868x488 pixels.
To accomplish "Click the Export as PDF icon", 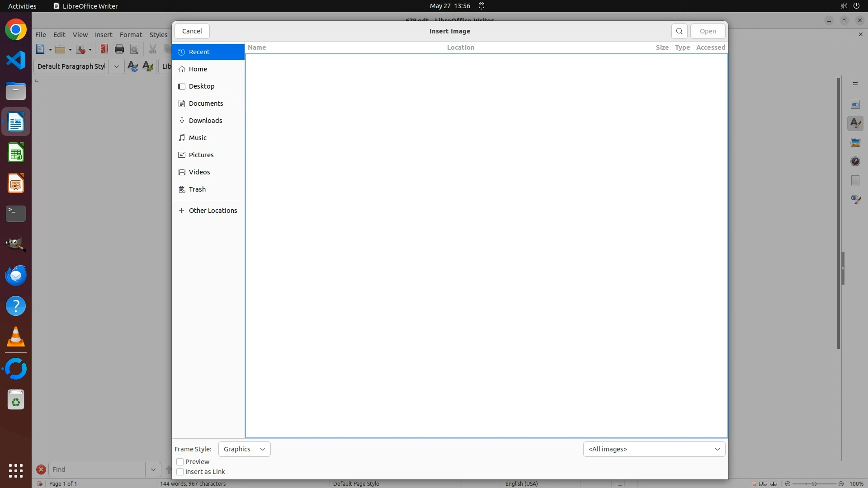I will tap(104, 49).
